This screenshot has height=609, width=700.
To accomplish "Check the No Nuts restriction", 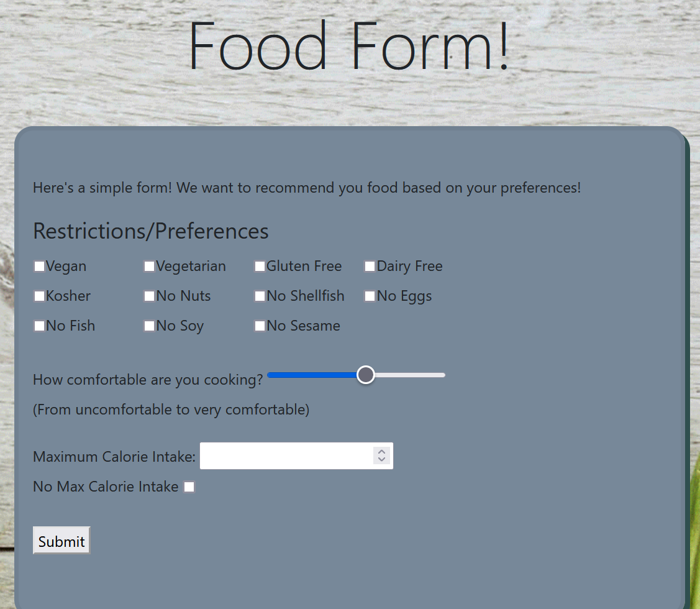I will pos(149,296).
